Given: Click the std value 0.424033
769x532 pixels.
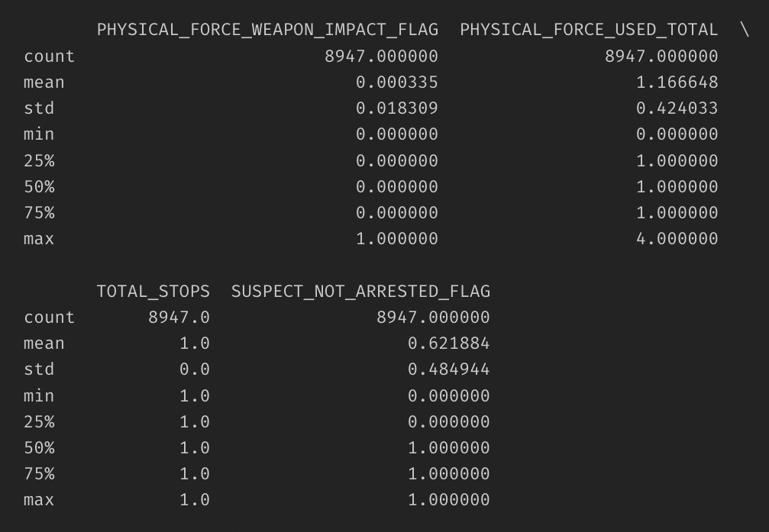Looking at the screenshot, I should [677, 108].
